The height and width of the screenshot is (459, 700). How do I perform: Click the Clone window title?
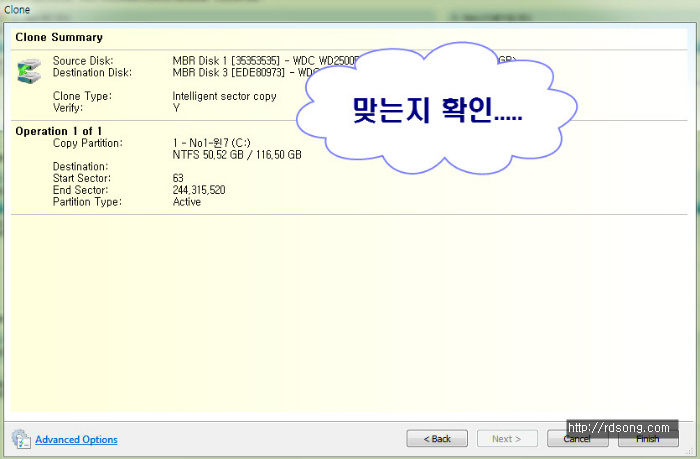17,9
